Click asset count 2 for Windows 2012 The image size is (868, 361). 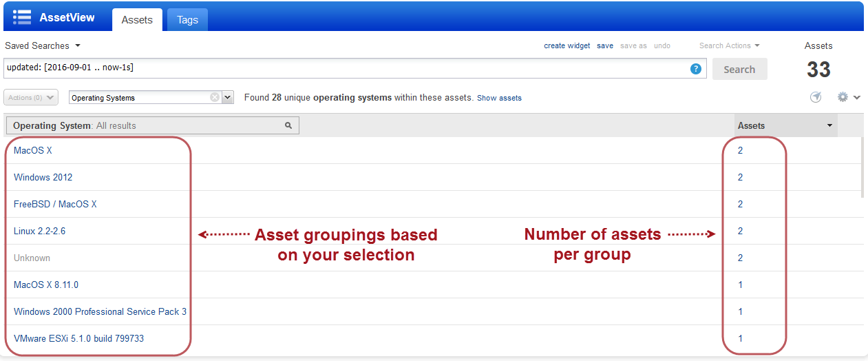[x=741, y=177]
